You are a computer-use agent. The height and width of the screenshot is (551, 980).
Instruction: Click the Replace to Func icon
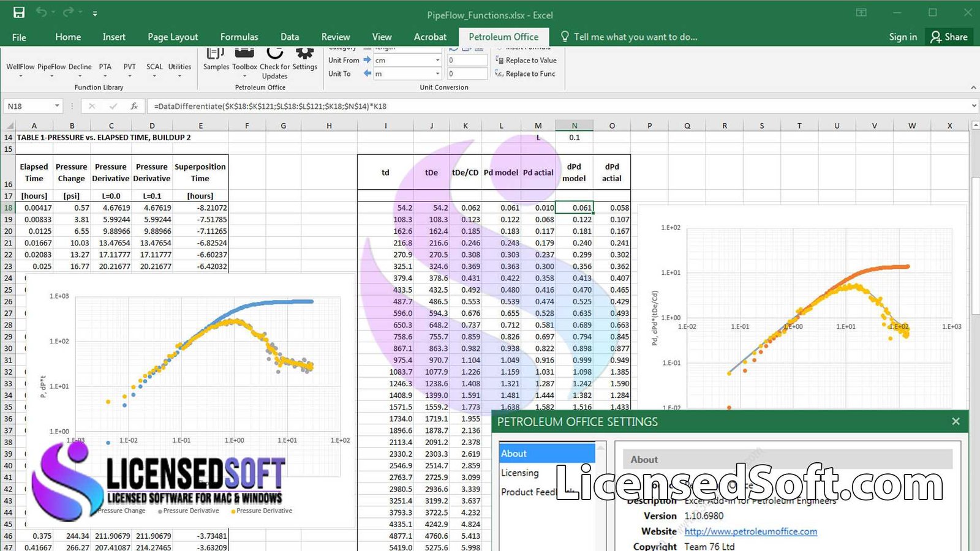[x=500, y=73]
